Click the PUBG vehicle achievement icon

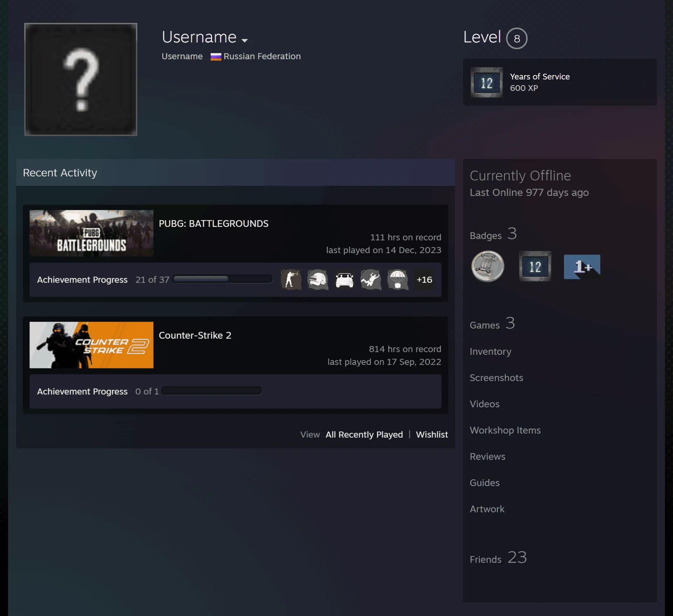344,280
